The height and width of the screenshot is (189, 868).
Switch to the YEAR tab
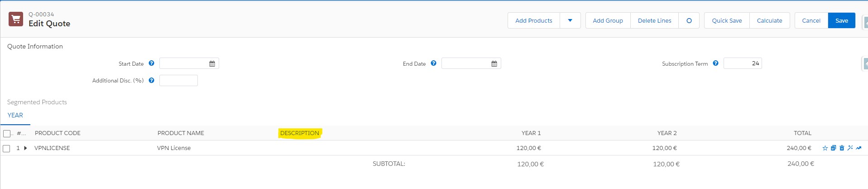15,116
